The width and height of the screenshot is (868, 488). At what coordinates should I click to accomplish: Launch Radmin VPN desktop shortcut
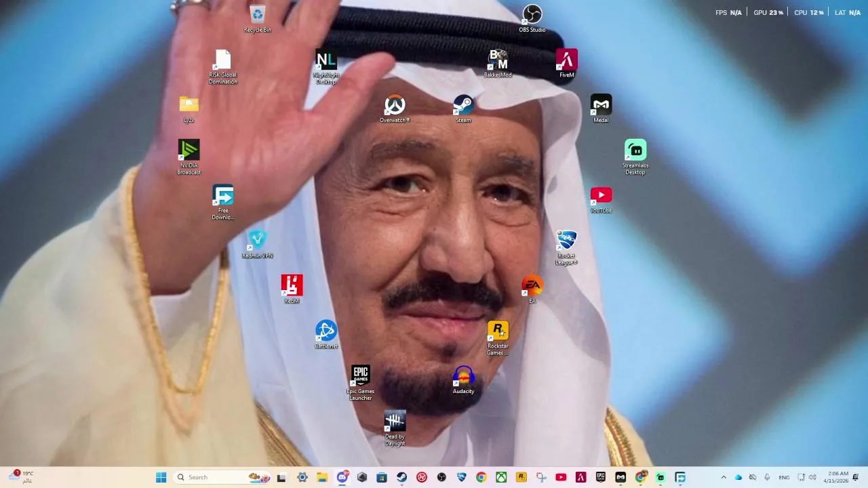pos(258,245)
